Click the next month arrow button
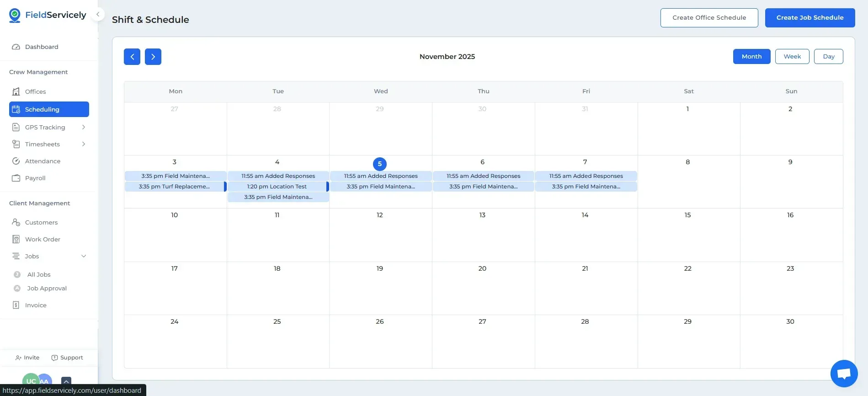Image resolution: width=868 pixels, height=396 pixels. click(153, 57)
